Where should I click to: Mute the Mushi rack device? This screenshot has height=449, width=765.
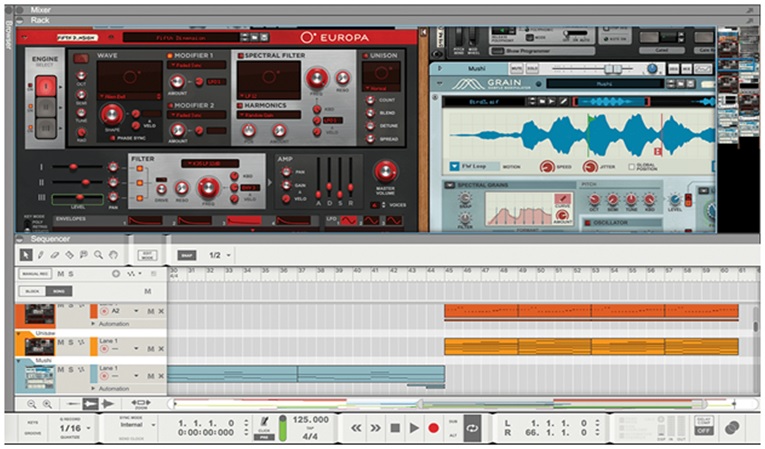click(515, 68)
